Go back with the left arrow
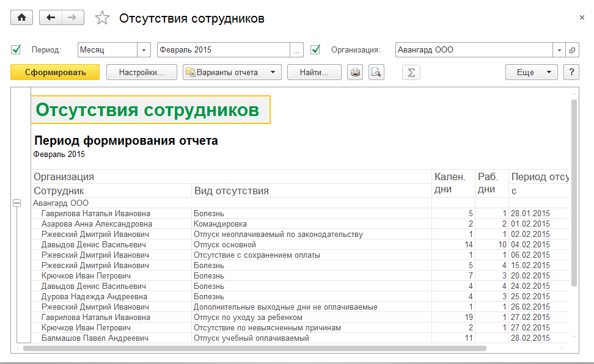 [51, 18]
